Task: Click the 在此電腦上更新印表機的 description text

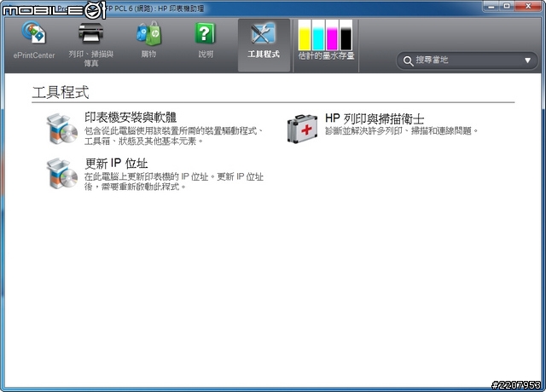Action: pyautogui.click(x=174, y=182)
